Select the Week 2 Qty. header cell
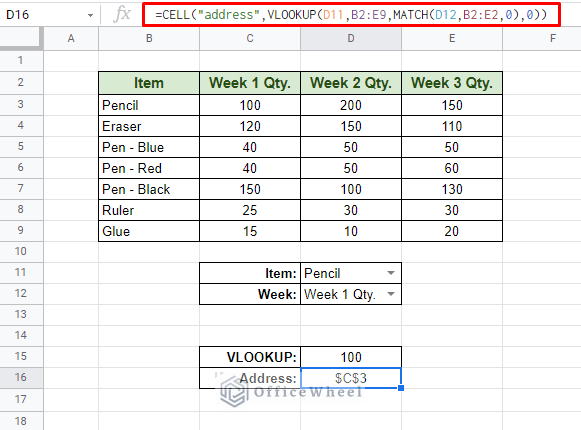The image size is (581, 430). (351, 83)
